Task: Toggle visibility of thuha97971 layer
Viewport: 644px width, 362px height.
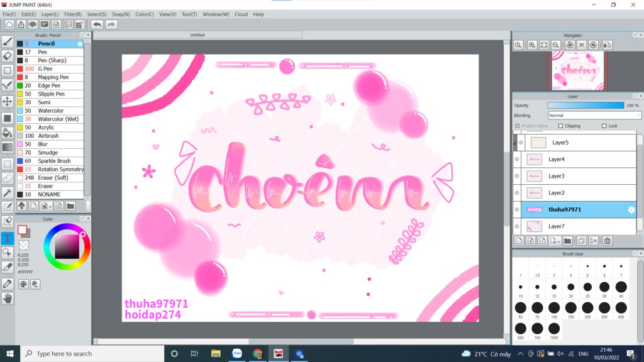Action: tap(517, 210)
